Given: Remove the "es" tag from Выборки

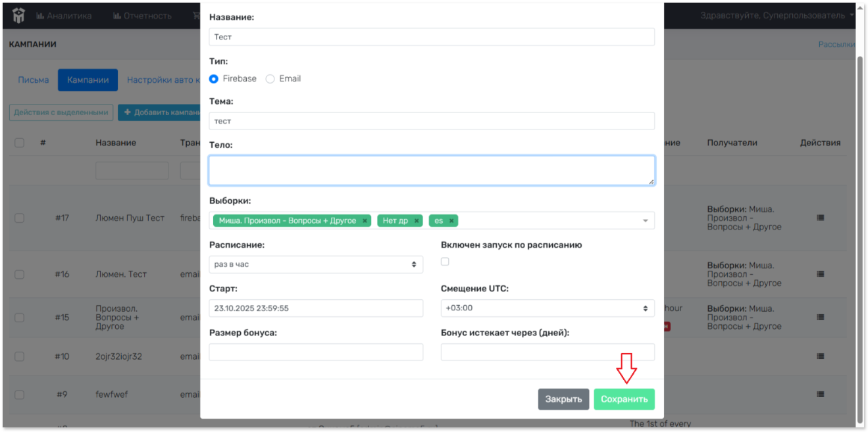Looking at the screenshot, I should [x=451, y=221].
